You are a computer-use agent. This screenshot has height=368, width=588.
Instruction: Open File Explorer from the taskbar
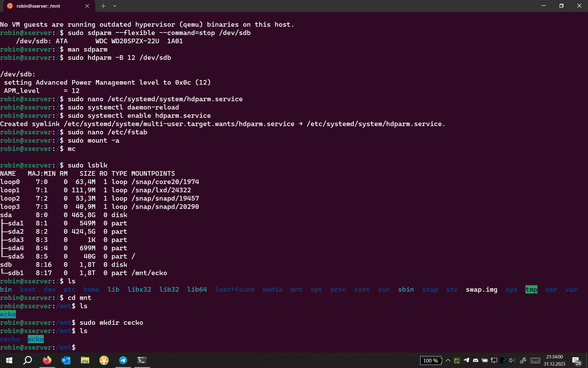(x=85, y=360)
